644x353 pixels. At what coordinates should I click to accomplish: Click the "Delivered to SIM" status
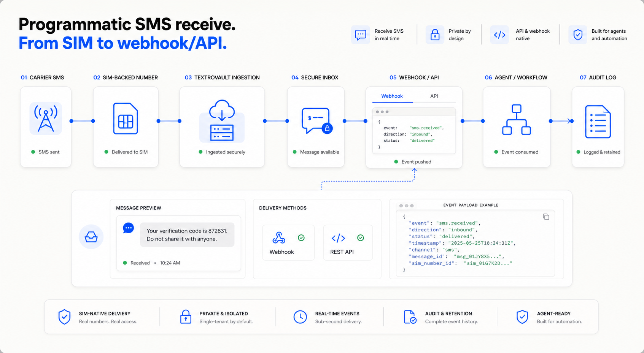click(x=126, y=152)
